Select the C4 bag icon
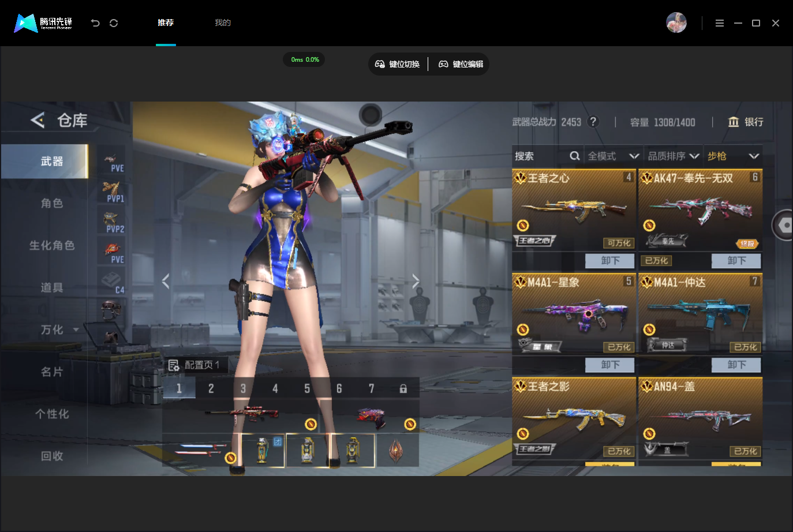This screenshot has width=793, height=532. click(112, 283)
